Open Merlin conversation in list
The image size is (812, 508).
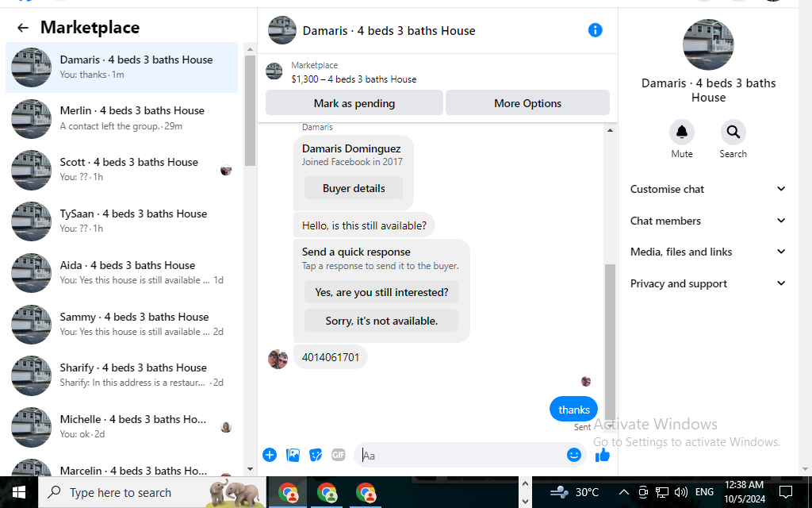point(121,119)
